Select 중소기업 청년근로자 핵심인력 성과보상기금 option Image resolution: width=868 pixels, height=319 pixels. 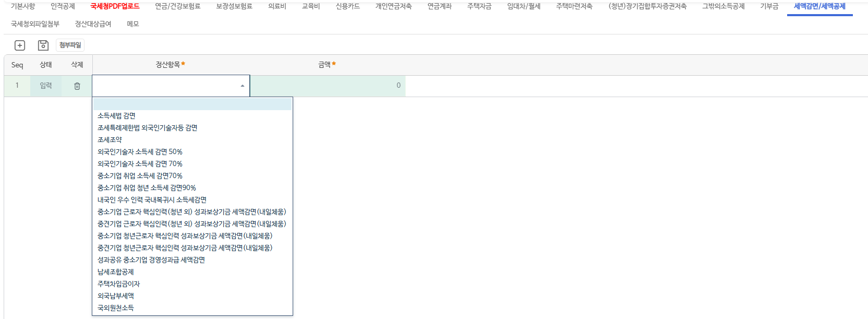click(192, 236)
